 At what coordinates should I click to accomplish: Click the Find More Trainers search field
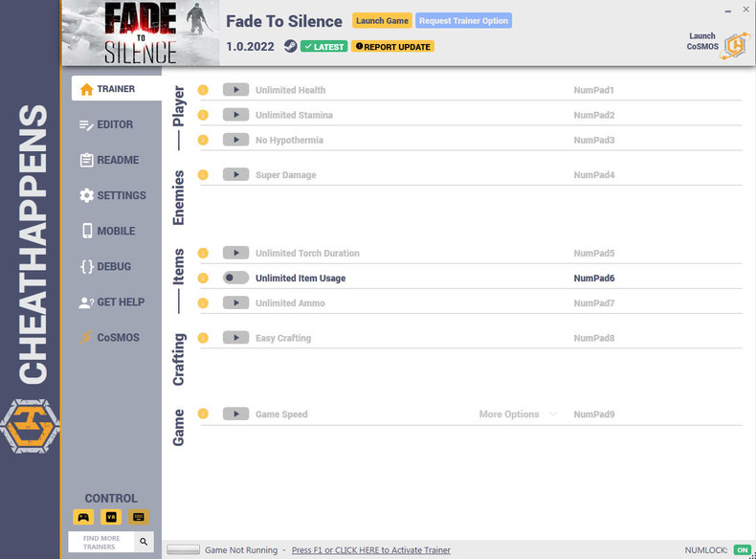tap(101, 542)
